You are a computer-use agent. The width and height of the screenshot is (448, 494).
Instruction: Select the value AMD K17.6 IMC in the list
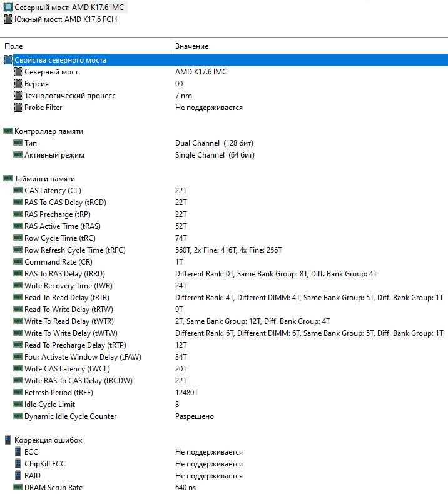(201, 72)
